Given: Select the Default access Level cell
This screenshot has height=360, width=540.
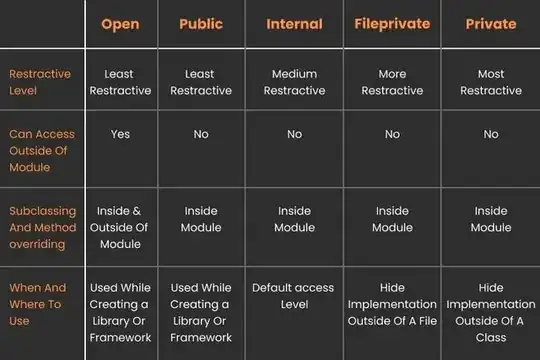Looking at the screenshot, I should [293, 296].
